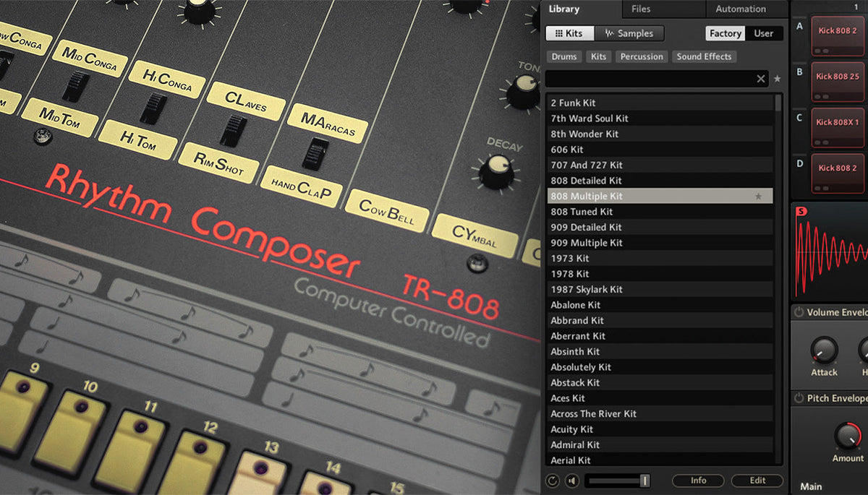868x495 pixels.
Task: Turn the Attack knob
Action: (x=824, y=351)
